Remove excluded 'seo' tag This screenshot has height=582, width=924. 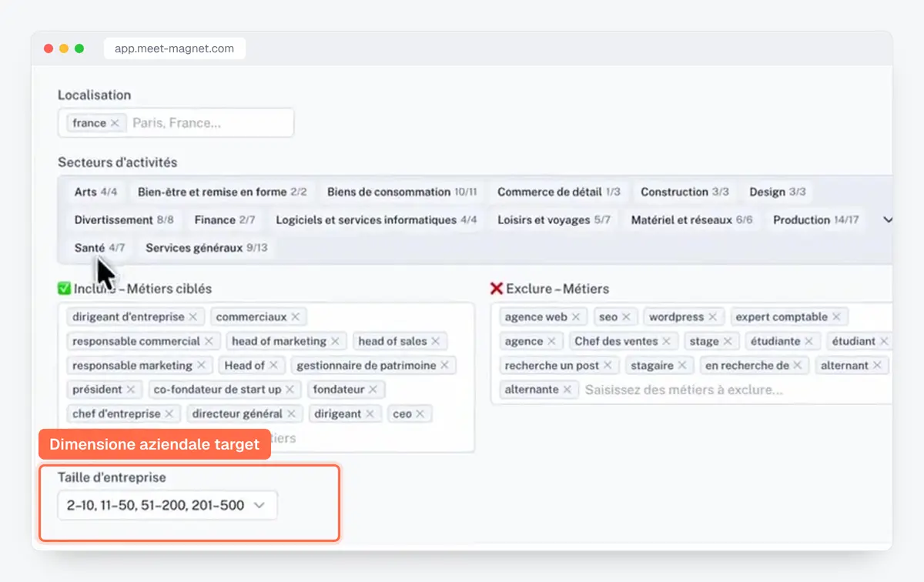pos(626,316)
